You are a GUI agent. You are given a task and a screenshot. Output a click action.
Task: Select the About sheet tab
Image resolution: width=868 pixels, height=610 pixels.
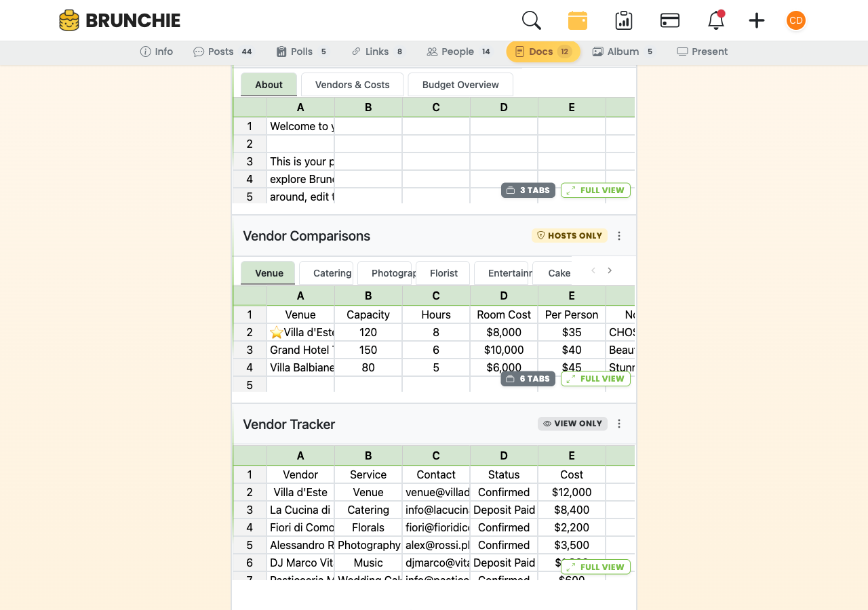point(269,85)
